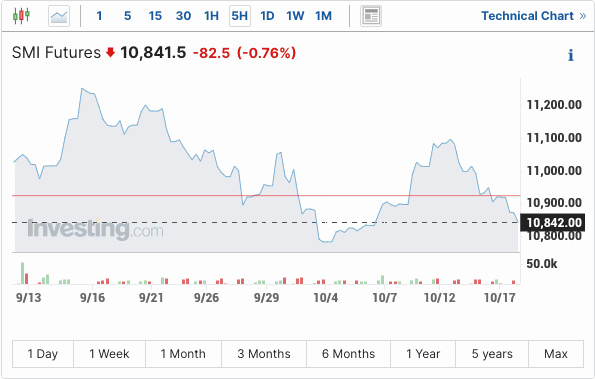The image size is (595, 379).
Task: Switch to area chart type
Action: pos(59,16)
